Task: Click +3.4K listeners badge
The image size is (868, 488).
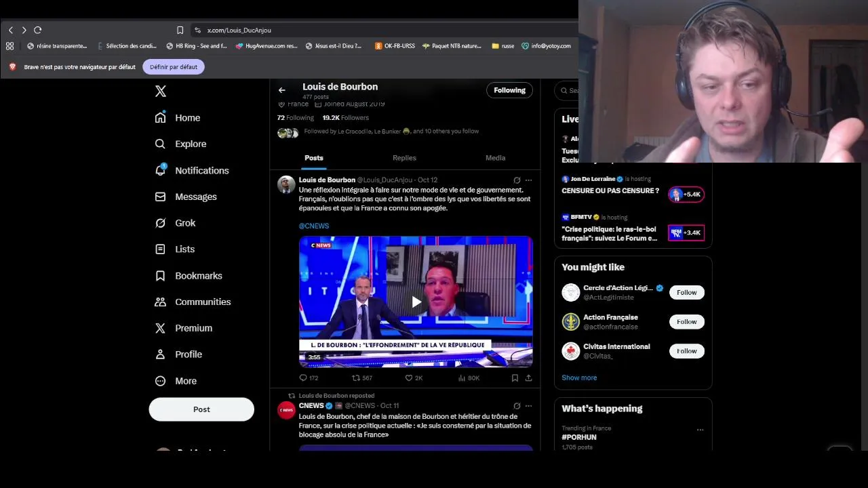Action: click(686, 232)
